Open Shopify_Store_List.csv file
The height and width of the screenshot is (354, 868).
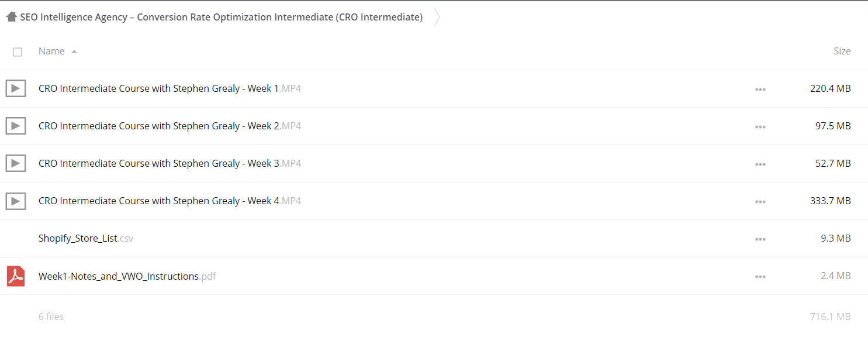86,239
